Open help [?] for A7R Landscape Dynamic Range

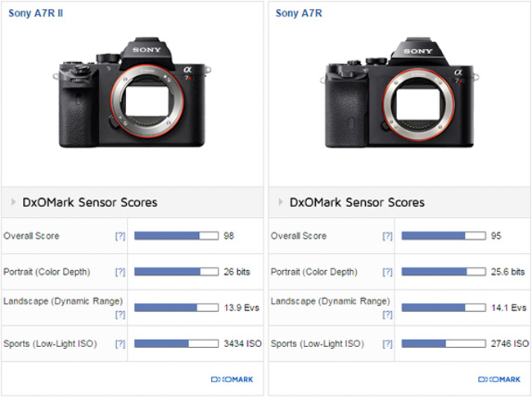(387, 314)
